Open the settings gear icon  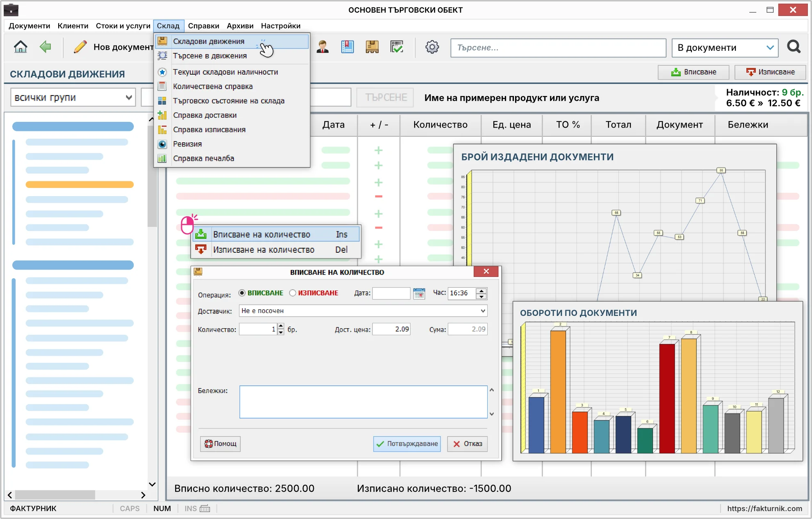[x=432, y=47]
